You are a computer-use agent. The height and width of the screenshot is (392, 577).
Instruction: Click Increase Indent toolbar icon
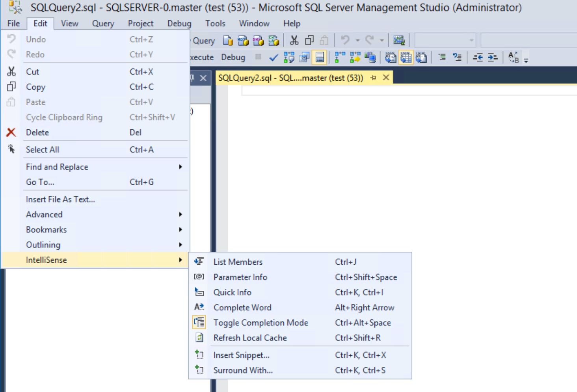pos(493,58)
